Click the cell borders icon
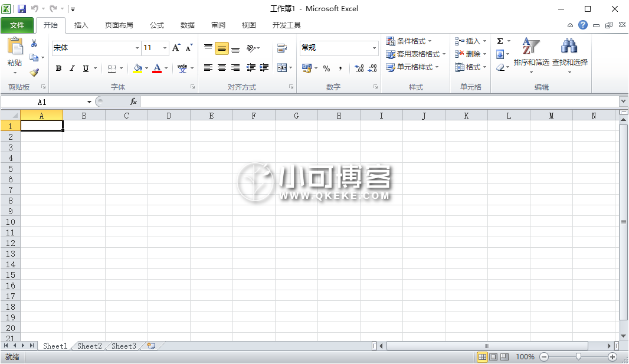 coord(112,68)
